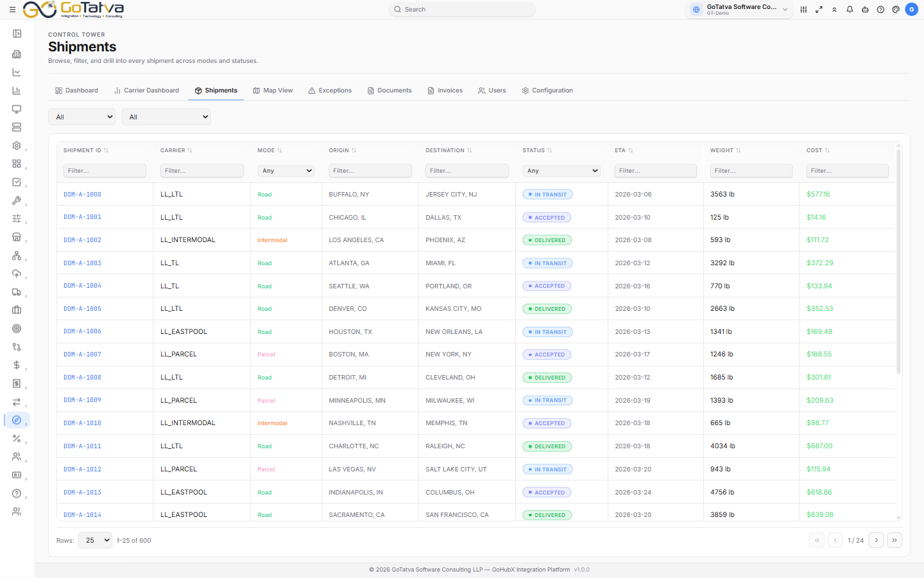924x578 pixels.
Task: Open the dollar sign sidebar icon
Action: [17, 365]
